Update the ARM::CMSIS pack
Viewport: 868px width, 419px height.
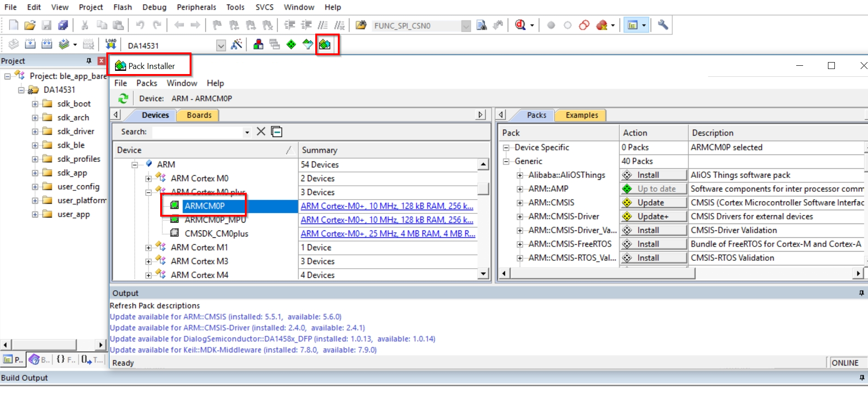point(654,203)
